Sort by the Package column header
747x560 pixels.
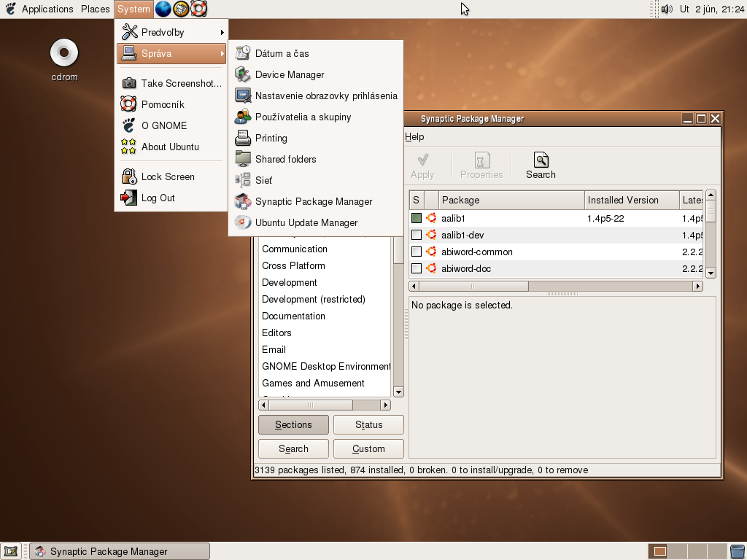pyautogui.click(x=511, y=200)
